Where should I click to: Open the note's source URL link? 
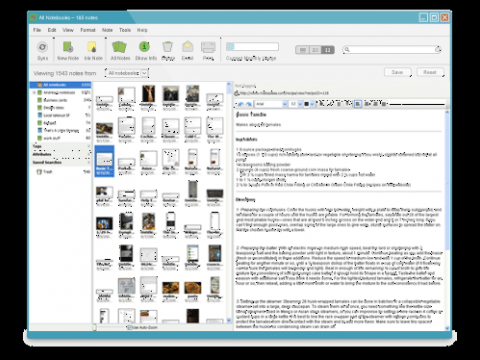click(284, 93)
